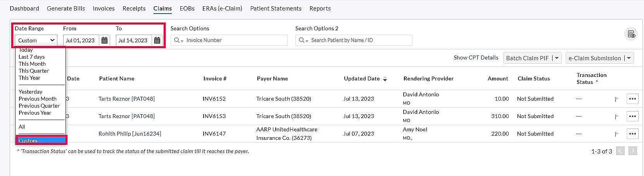Choose This Quarter in date range list
The image size is (644, 176).
coord(34,71)
